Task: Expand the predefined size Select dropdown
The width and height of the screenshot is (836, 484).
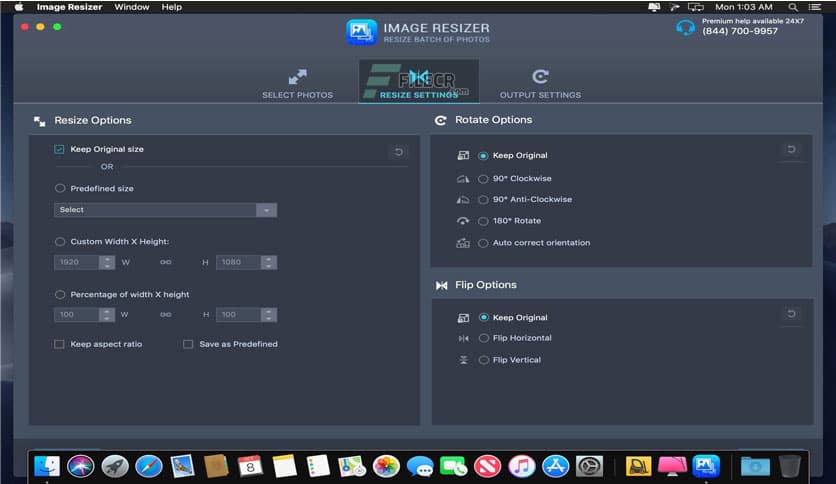Action: pyautogui.click(x=165, y=210)
